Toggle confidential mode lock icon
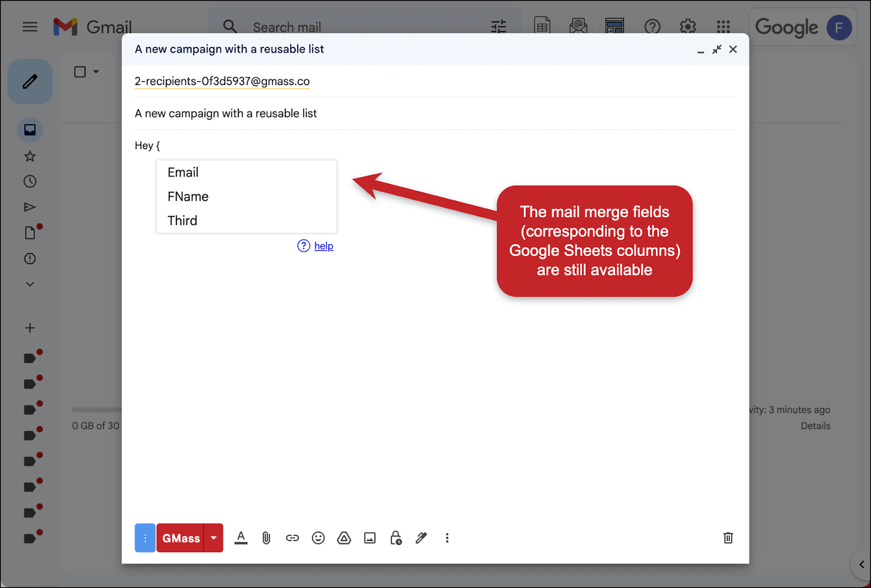Image resolution: width=871 pixels, height=588 pixels. point(396,538)
